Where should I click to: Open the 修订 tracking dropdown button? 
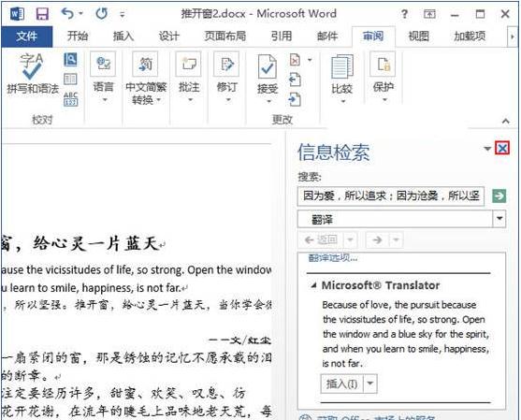click(x=227, y=78)
